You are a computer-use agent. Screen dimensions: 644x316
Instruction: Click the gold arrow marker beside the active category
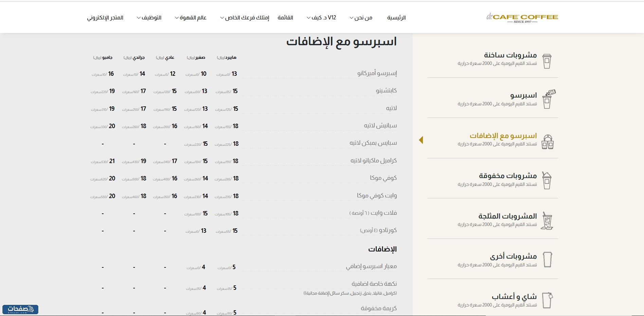click(422, 140)
